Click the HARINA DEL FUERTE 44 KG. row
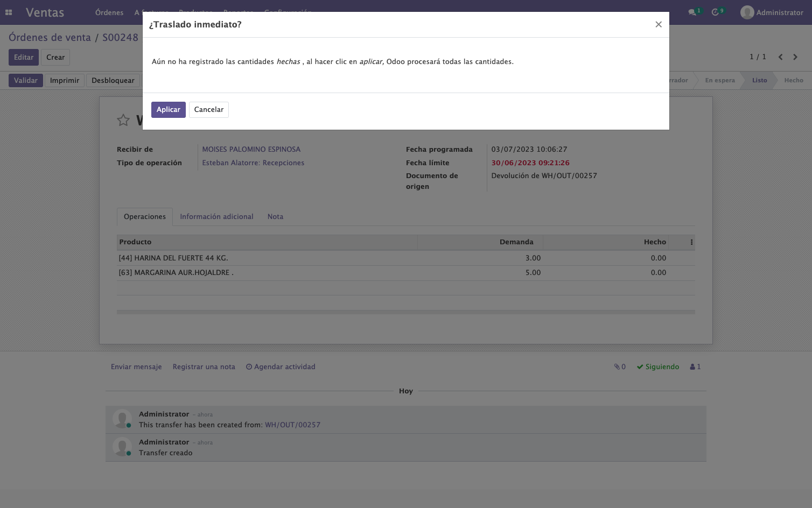 406,258
